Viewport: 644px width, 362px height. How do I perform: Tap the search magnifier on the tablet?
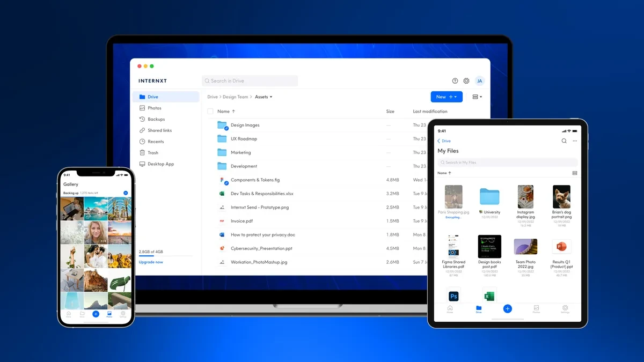click(564, 141)
